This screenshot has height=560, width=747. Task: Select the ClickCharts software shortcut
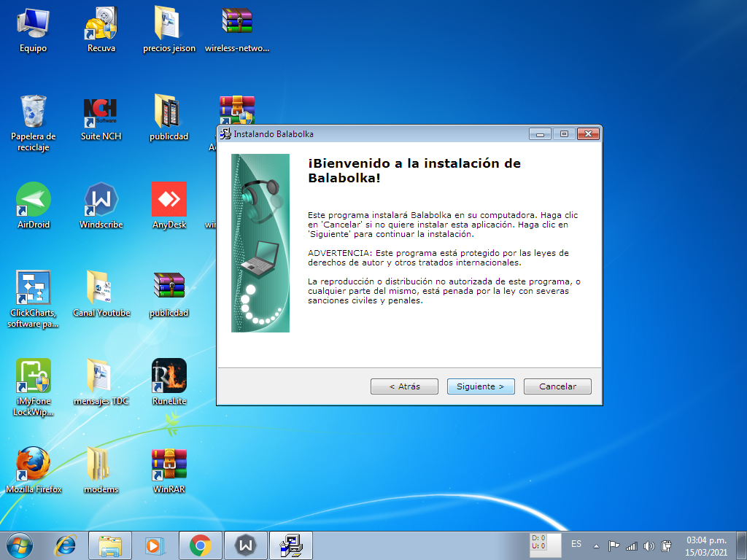tap(34, 299)
